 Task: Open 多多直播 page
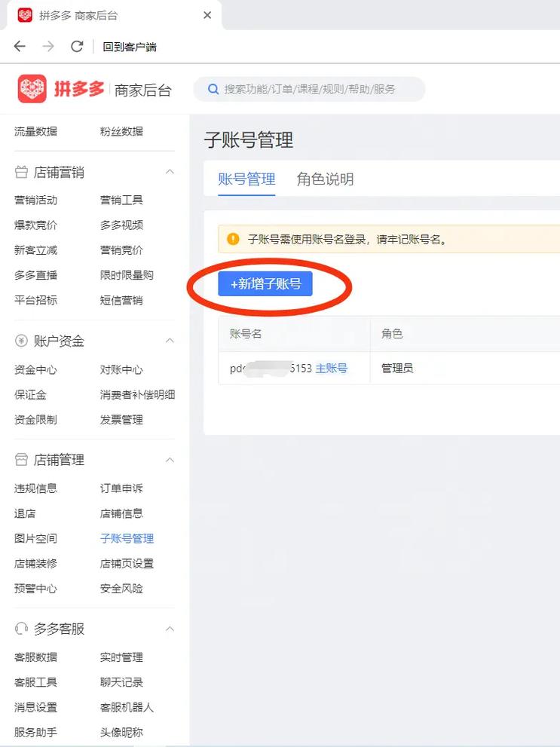[35, 275]
